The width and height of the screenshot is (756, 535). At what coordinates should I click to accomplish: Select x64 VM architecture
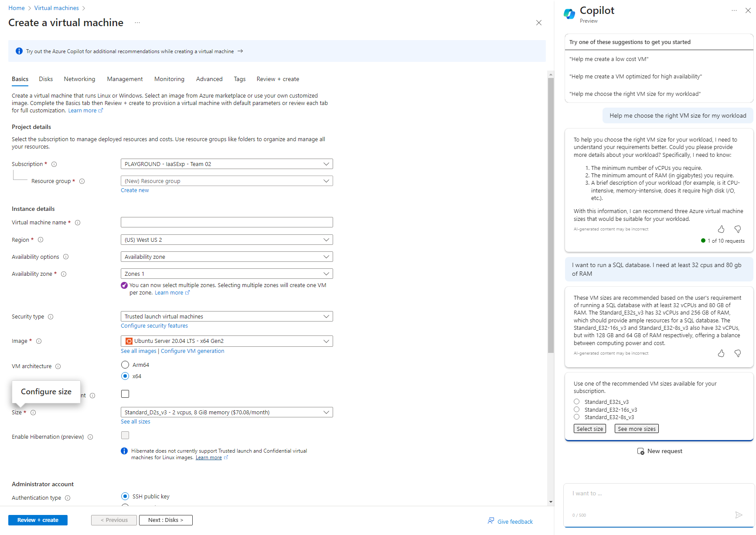[125, 376]
